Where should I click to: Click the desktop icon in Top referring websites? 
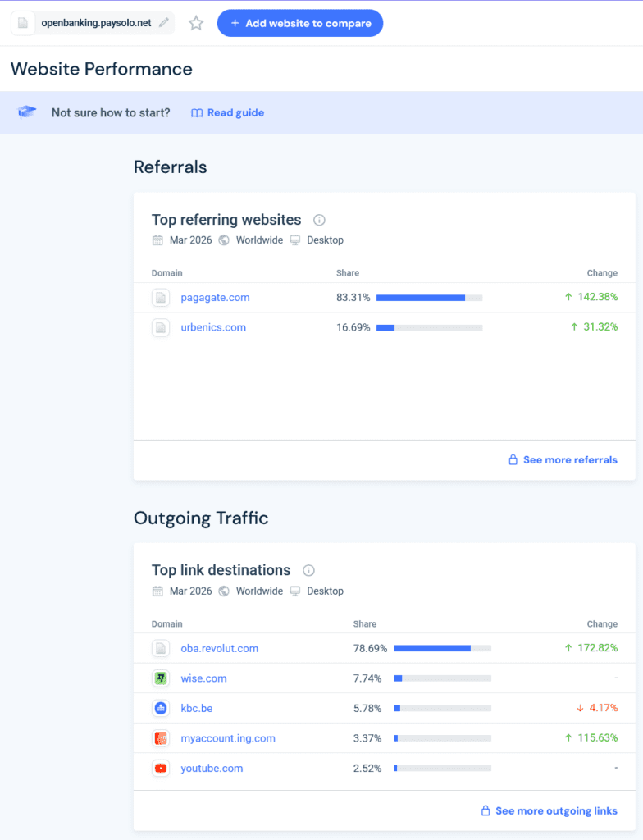(294, 240)
